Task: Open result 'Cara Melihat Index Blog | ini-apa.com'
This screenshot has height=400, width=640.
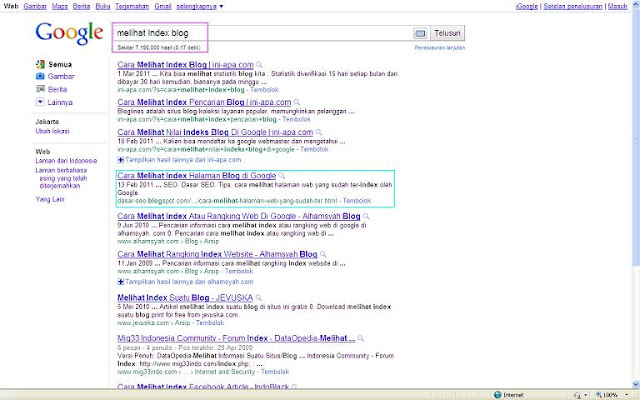Action: tap(185, 64)
